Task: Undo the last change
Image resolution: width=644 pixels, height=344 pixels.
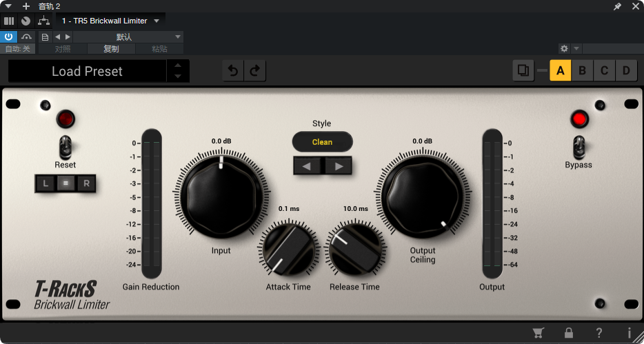Action: (x=233, y=71)
